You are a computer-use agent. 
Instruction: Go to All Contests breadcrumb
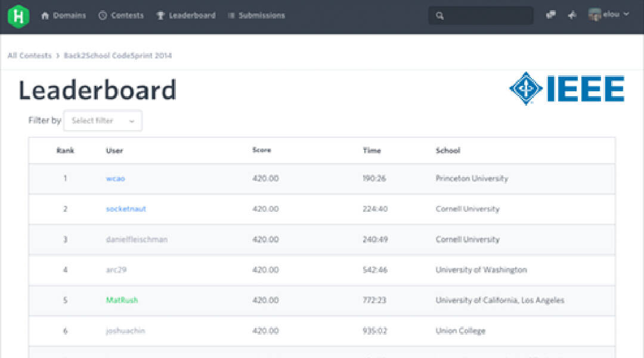[x=30, y=55]
